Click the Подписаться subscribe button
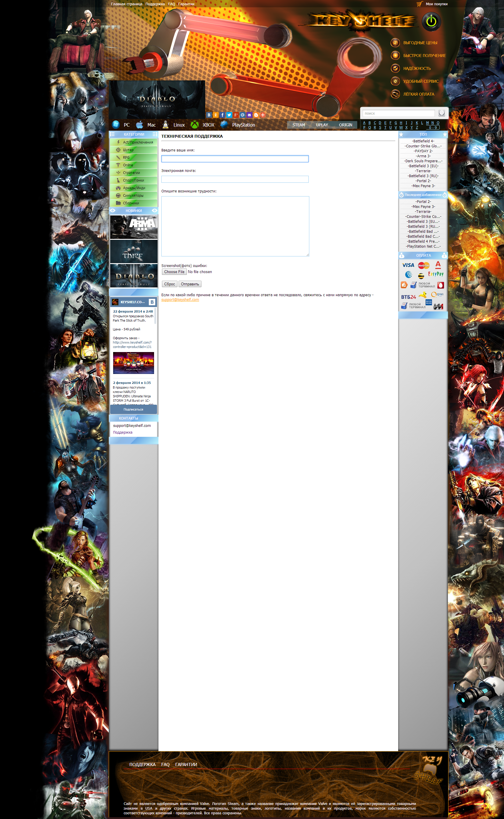The image size is (504, 819). coord(133,409)
